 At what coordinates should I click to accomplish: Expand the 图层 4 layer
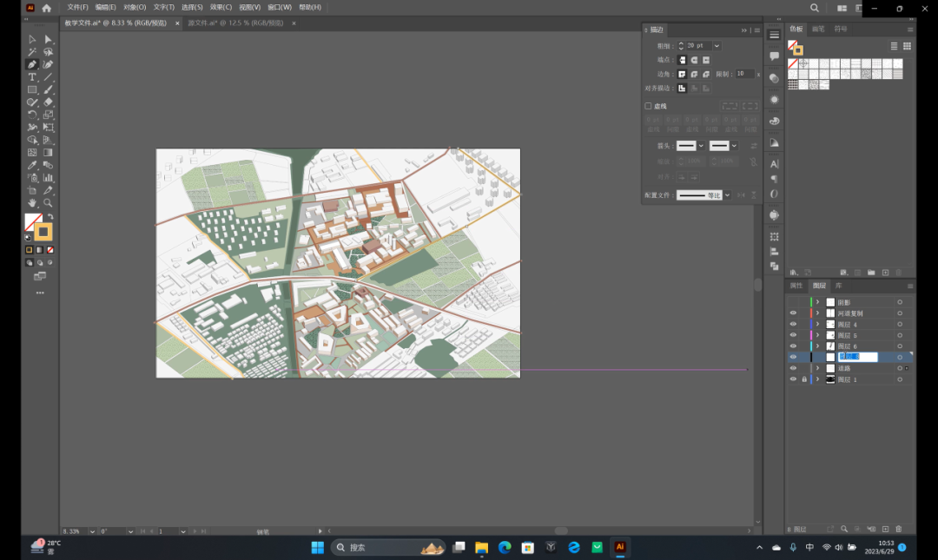point(818,324)
